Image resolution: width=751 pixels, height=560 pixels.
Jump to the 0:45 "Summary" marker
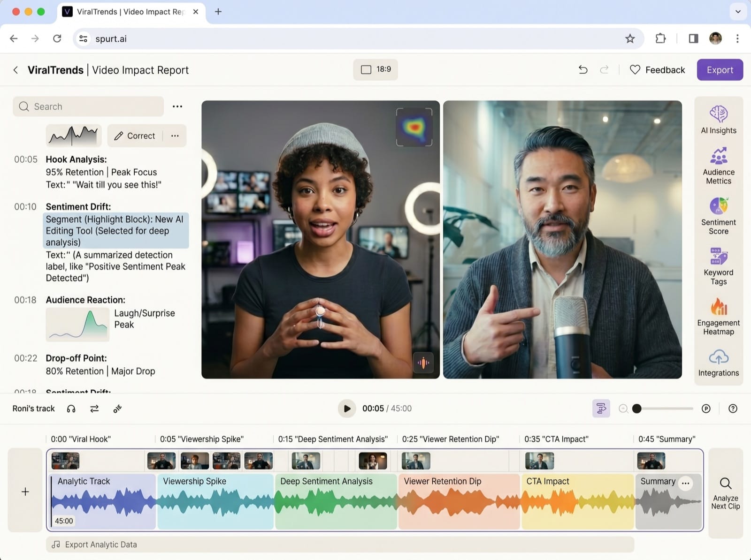667,439
